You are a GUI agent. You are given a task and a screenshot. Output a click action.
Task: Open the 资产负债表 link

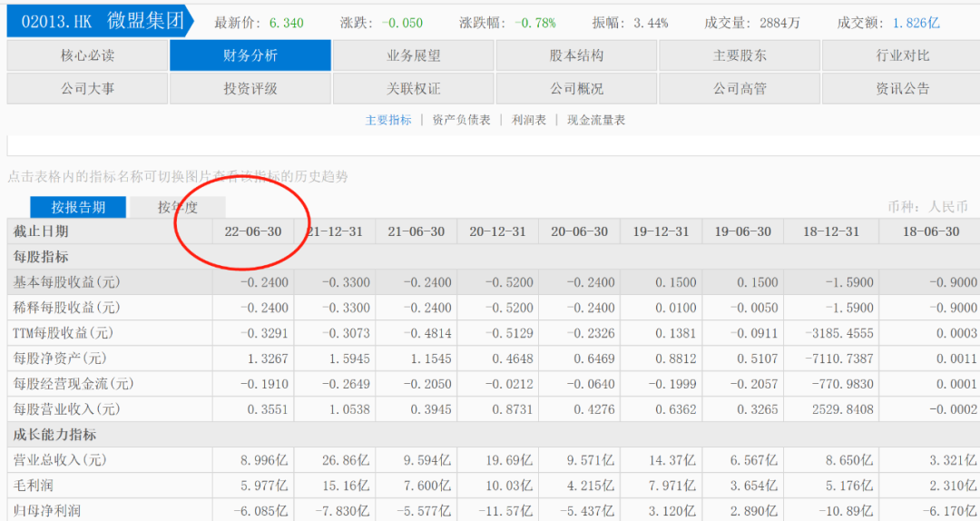click(461, 120)
